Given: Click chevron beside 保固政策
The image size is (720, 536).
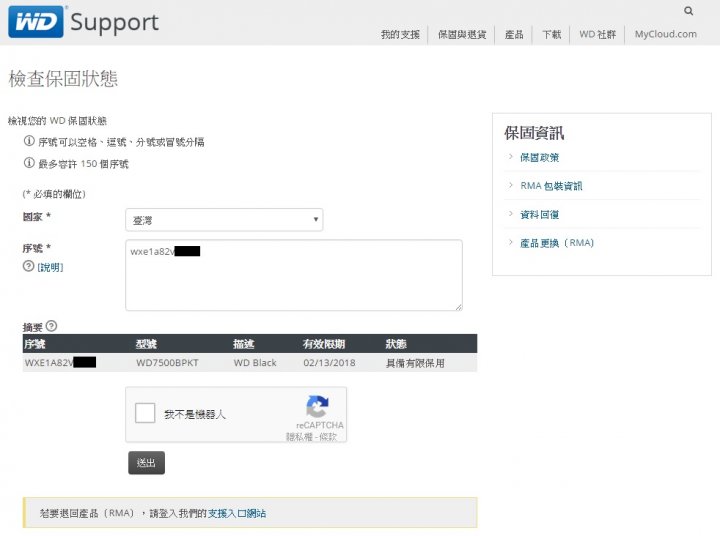Looking at the screenshot, I should pos(511,157).
